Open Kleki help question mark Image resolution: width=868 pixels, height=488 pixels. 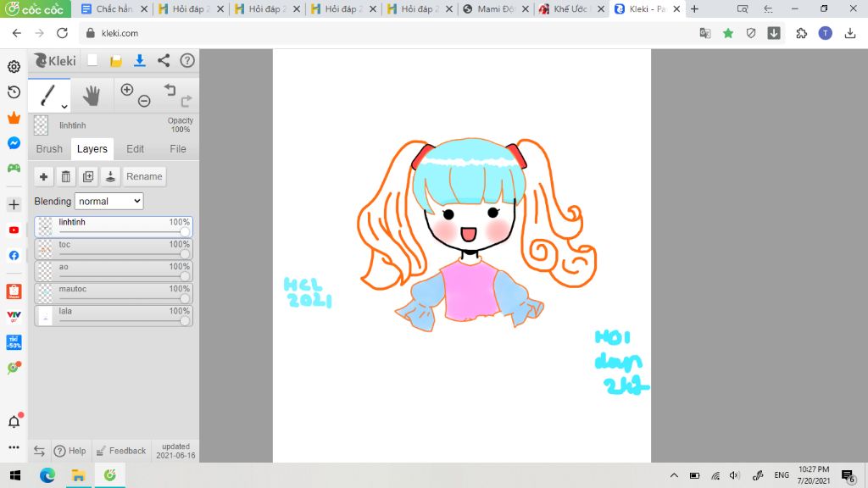pyautogui.click(x=187, y=60)
